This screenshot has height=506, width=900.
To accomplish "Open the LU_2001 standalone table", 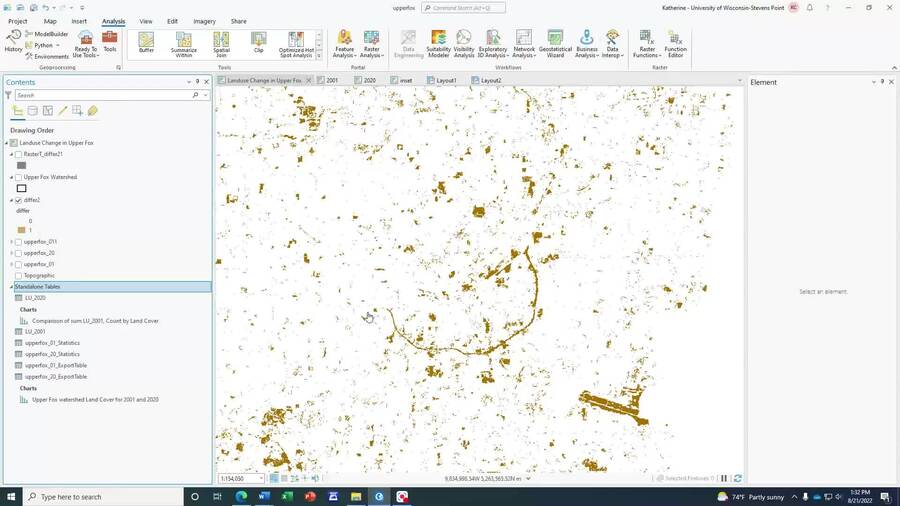I will pos(35,332).
